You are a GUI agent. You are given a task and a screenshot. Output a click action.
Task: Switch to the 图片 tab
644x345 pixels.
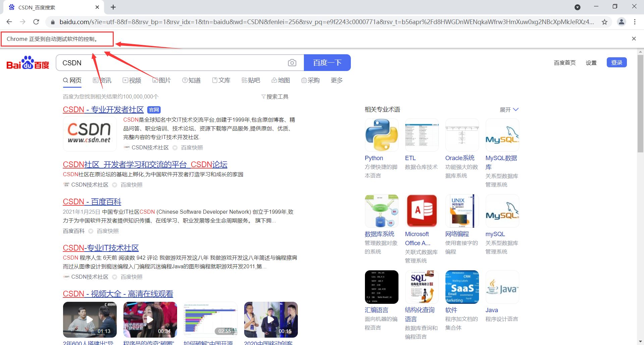tap(161, 80)
